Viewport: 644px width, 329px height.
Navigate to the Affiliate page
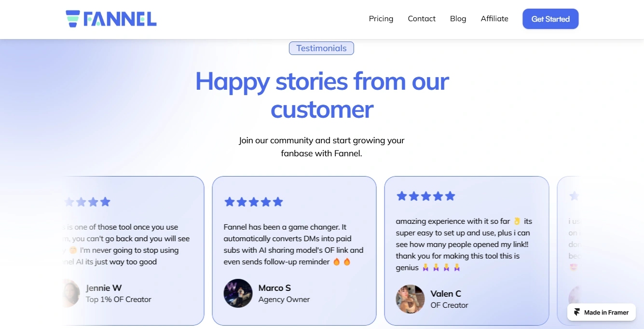click(494, 19)
